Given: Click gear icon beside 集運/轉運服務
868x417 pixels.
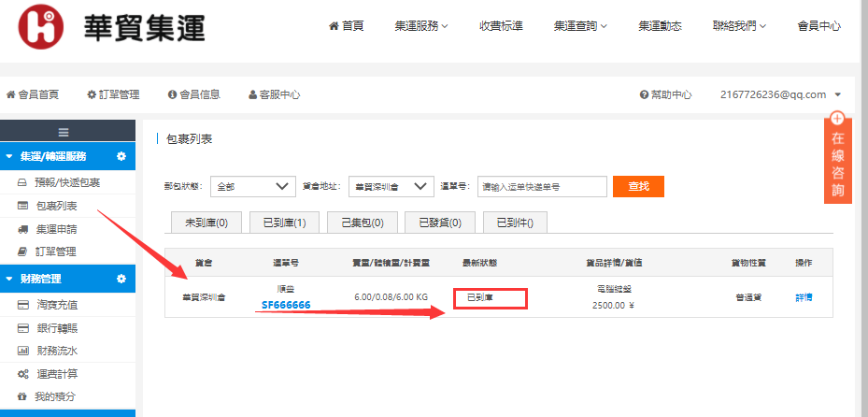Looking at the screenshot, I should [x=121, y=156].
